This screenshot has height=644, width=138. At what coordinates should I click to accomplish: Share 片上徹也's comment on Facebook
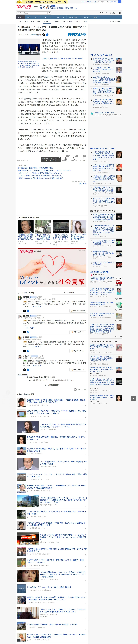(x=28, y=351)
